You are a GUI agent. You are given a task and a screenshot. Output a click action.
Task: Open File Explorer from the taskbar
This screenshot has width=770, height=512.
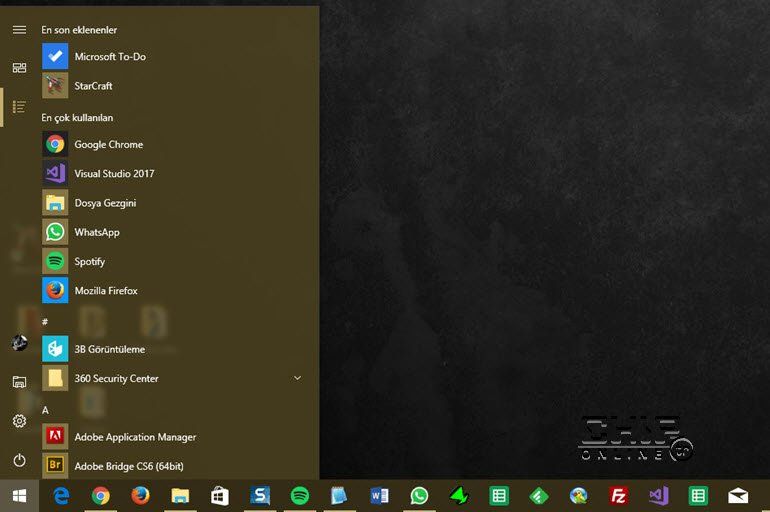click(180, 496)
